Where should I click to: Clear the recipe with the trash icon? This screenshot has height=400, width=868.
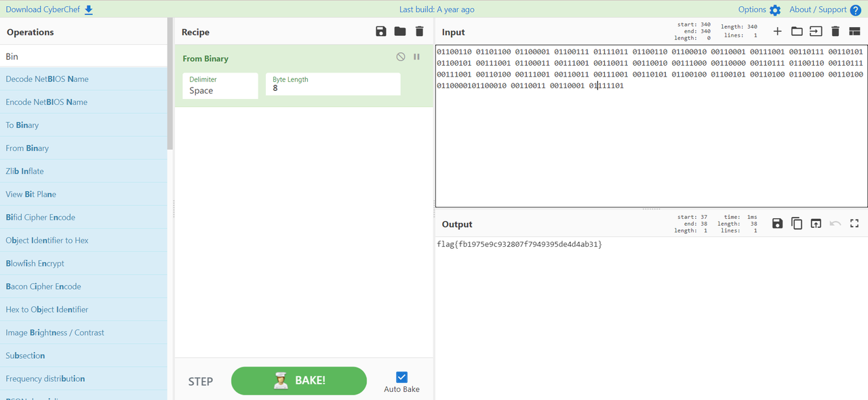pyautogui.click(x=419, y=32)
